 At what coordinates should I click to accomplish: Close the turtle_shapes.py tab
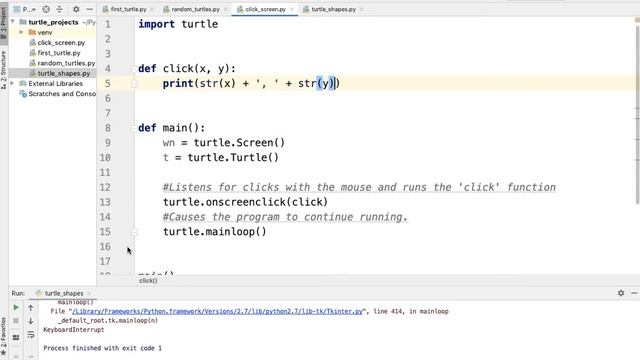(x=361, y=9)
